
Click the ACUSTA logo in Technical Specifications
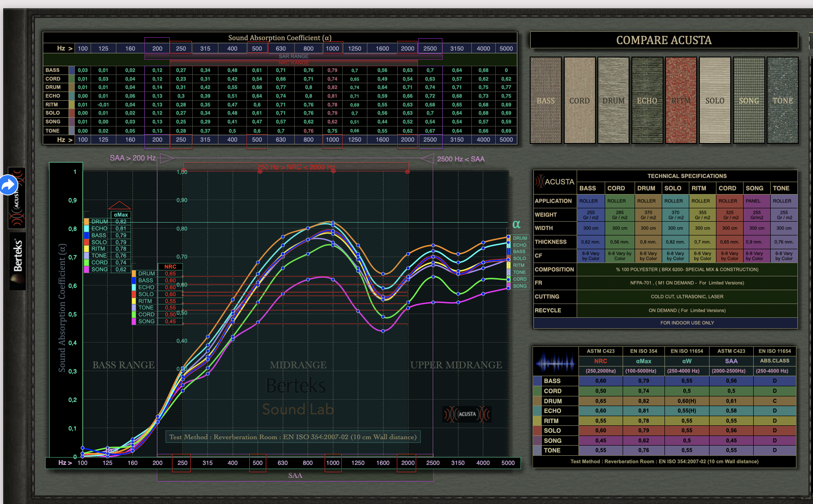(x=555, y=182)
